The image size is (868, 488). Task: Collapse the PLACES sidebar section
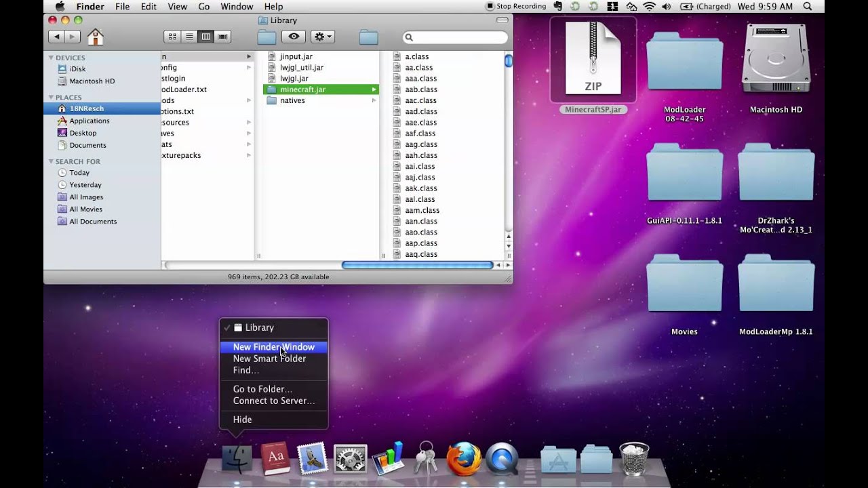pos(51,97)
